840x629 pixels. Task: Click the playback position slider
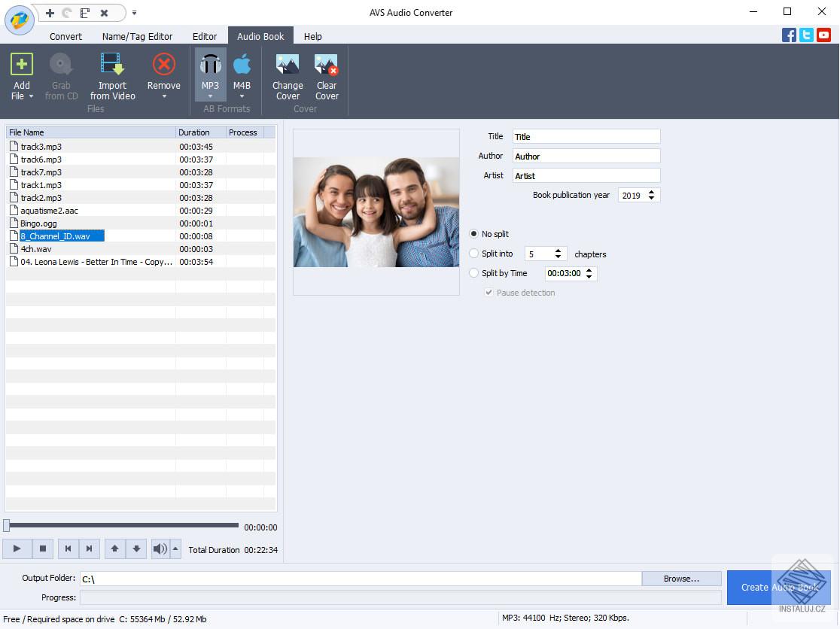(120, 527)
